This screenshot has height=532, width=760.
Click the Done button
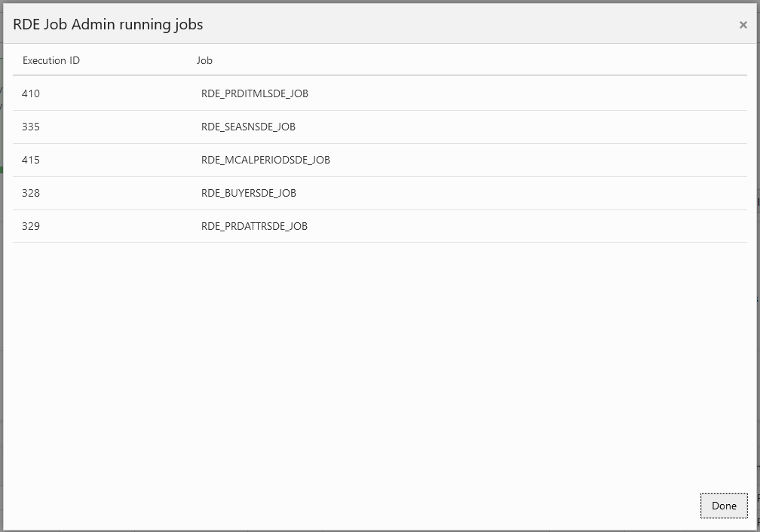point(723,506)
